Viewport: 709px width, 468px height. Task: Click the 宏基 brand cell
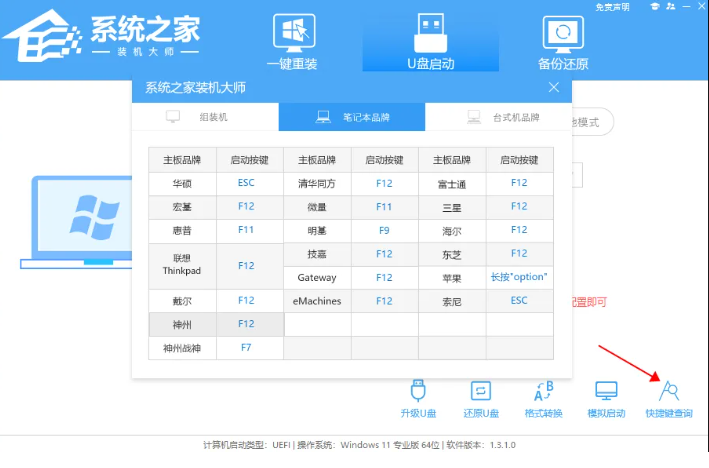pyautogui.click(x=182, y=207)
